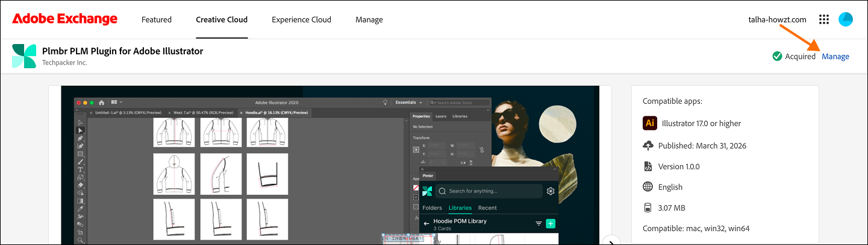Click the Adobe Exchange logo

[x=64, y=19]
